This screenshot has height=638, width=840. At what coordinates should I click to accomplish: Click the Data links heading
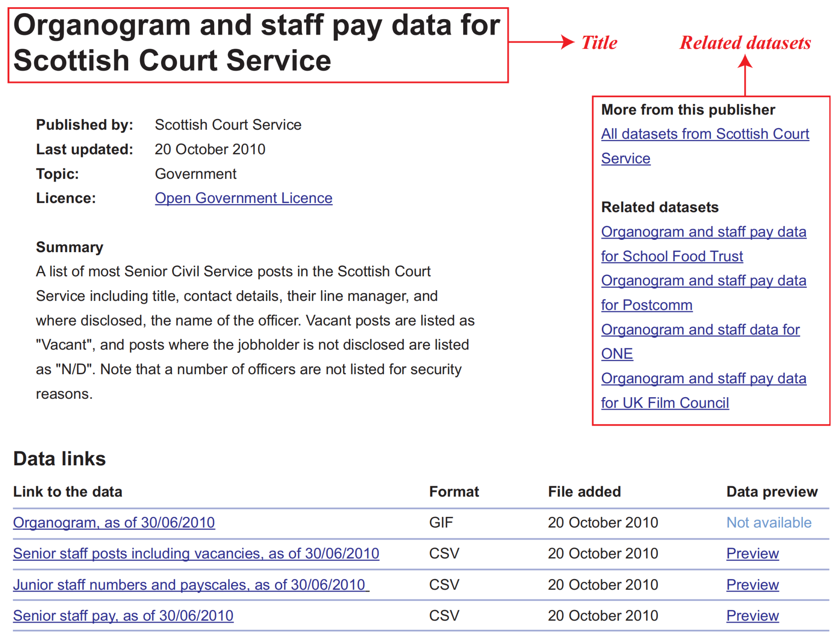60,459
